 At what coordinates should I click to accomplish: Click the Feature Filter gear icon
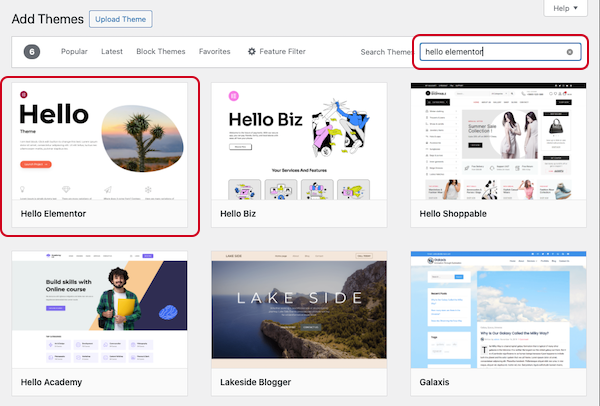pos(252,52)
